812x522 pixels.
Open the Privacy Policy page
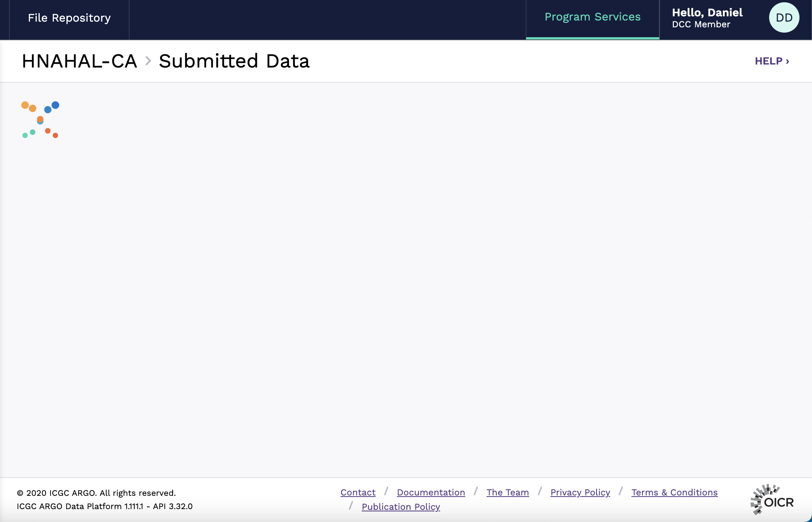[580, 492]
